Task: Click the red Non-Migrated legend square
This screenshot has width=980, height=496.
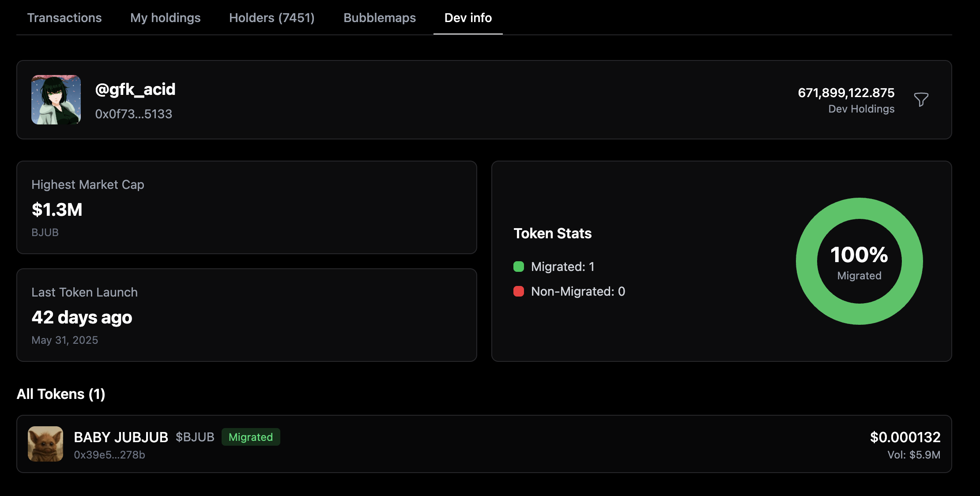Action: [519, 291]
